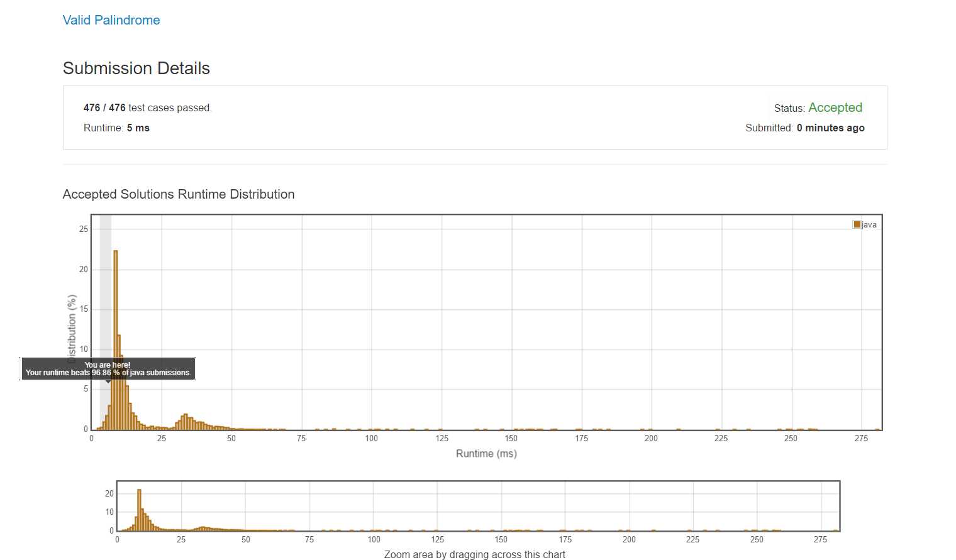This screenshot has width=956, height=560.
Task: Click the 'Distribution (%)' y-axis label
Action: pyautogui.click(x=72, y=329)
